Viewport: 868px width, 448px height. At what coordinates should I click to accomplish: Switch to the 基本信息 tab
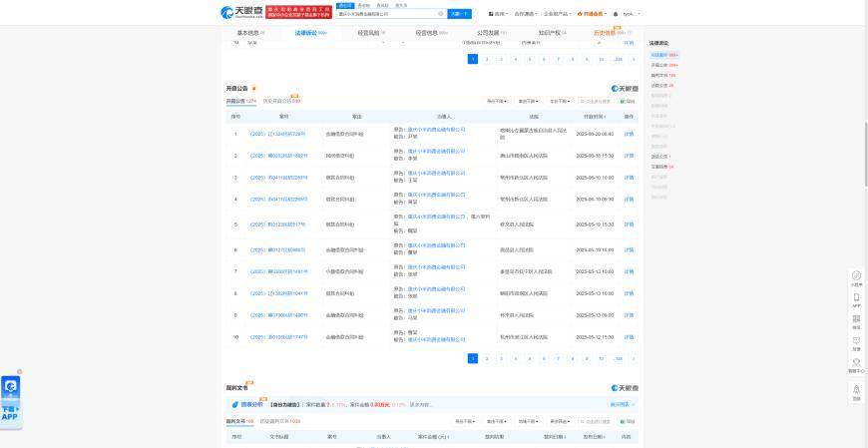point(250,33)
